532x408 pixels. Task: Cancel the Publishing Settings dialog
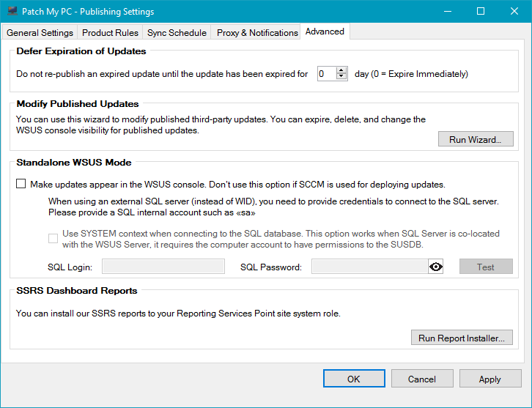(422, 379)
